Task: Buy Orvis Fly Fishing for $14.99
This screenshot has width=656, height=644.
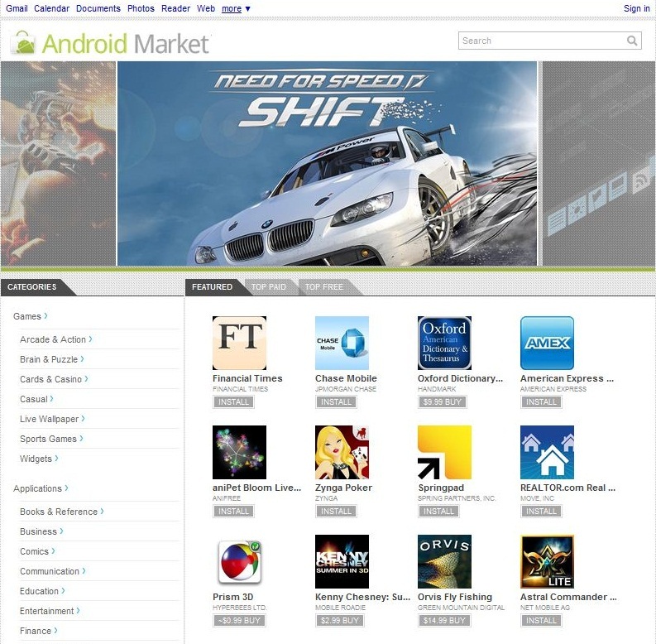Action: click(x=442, y=620)
